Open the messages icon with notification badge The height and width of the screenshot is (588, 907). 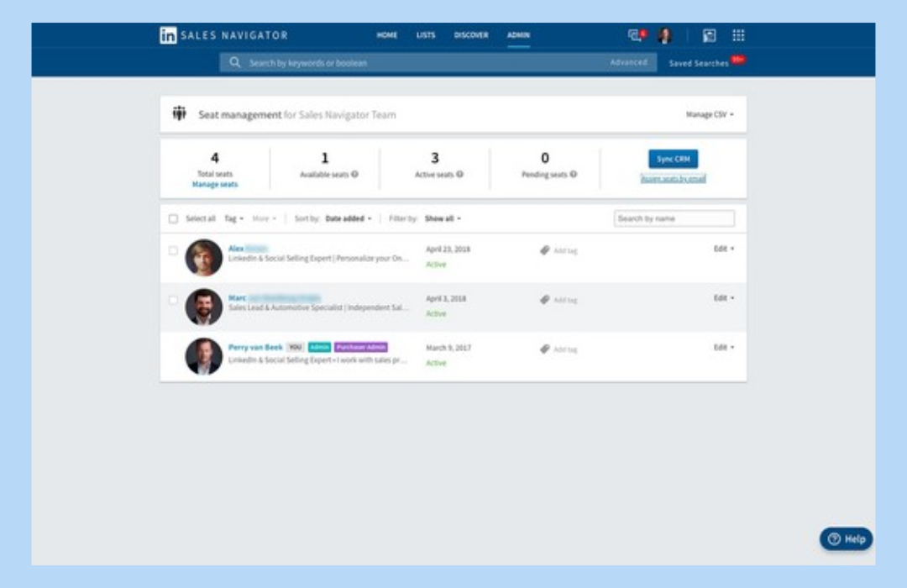637,35
